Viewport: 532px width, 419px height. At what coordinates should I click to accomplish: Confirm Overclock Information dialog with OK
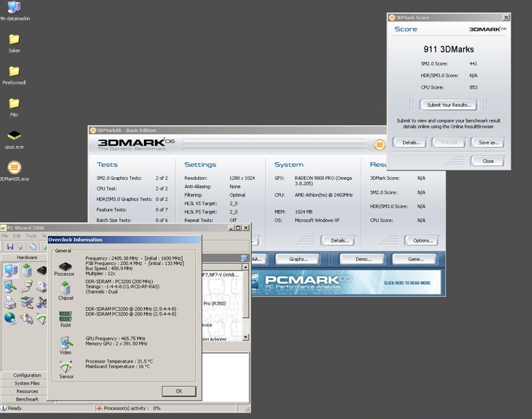(179, 391)
